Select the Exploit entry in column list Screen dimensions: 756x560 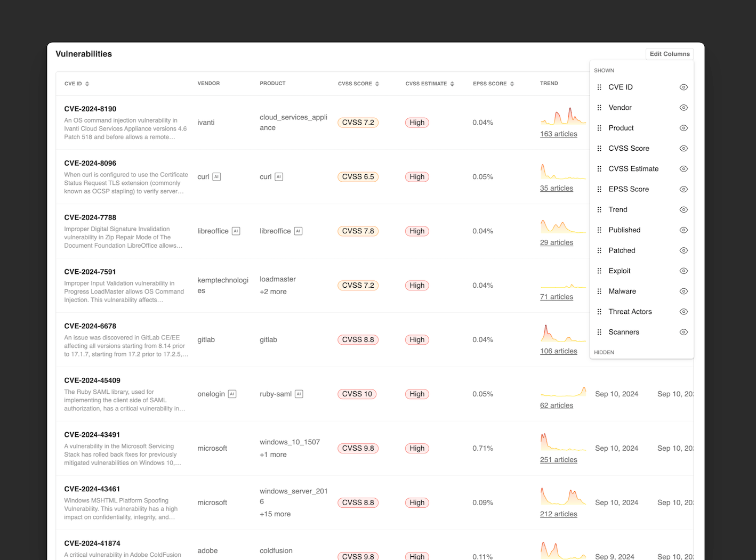(619, 271)
